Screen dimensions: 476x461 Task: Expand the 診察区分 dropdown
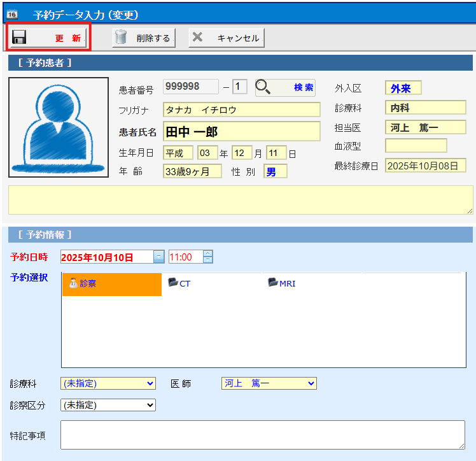(x=108, y=404)
